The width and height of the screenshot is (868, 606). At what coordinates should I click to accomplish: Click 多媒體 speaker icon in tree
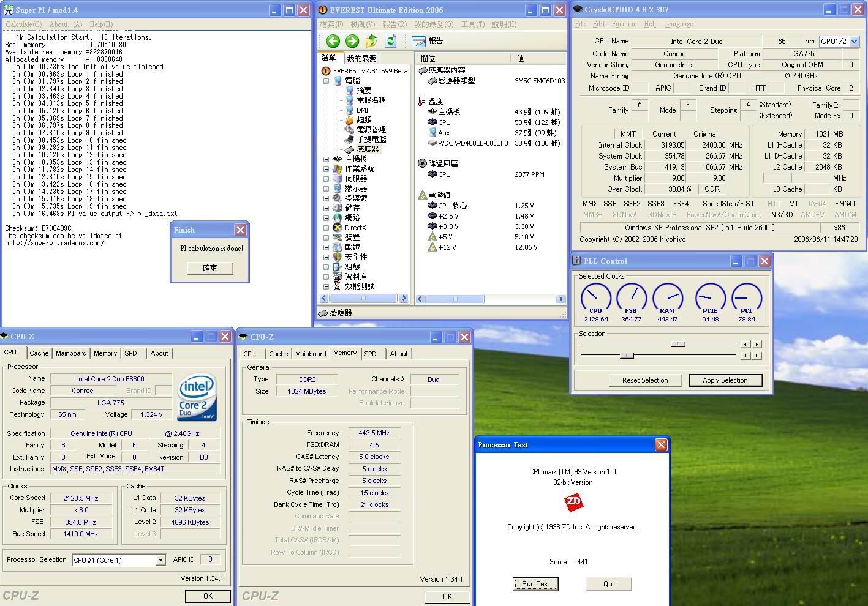[x=337, y=198]
